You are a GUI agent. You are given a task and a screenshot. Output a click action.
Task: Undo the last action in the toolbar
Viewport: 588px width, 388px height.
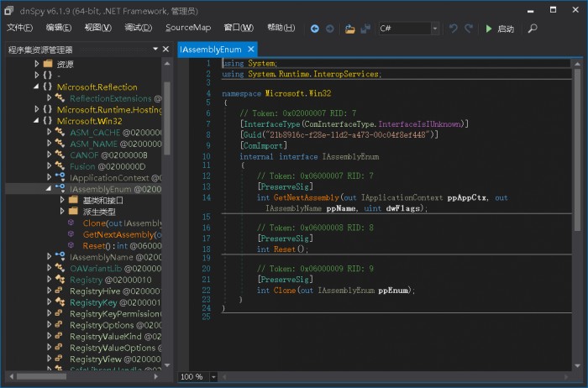click(x=453, y=29)
